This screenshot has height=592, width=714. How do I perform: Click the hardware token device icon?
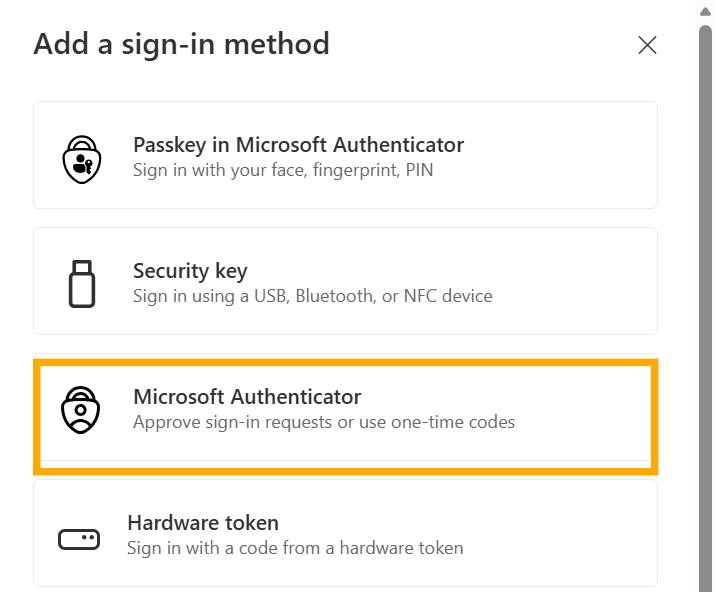(x=79, y=540)
